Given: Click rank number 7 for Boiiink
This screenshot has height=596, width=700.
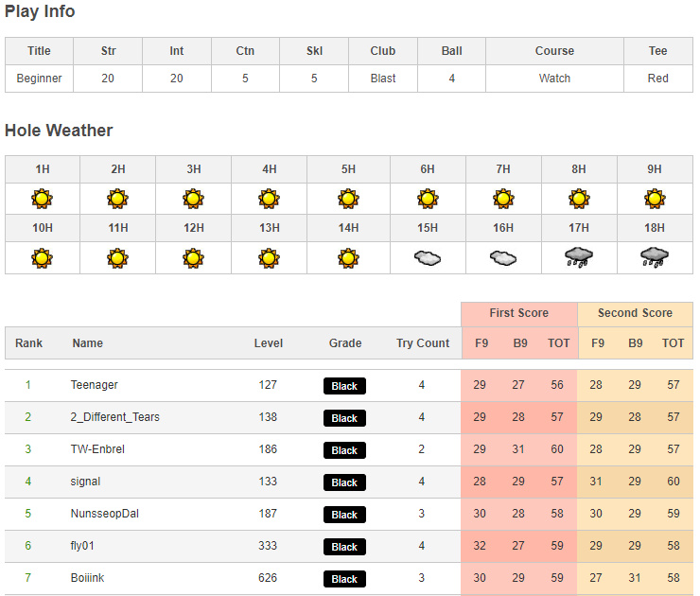Looking at the screenshot, I should coord(28,578).
